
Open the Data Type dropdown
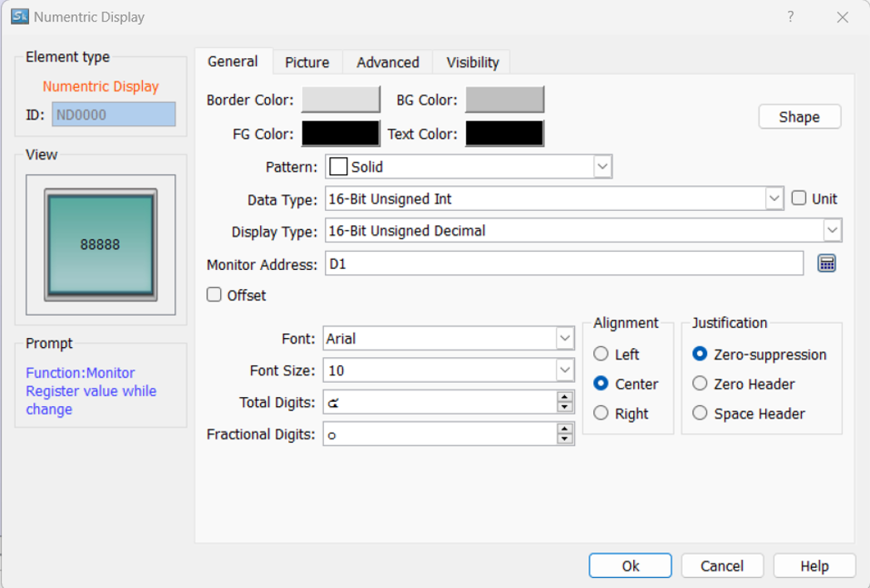[774, 198]
